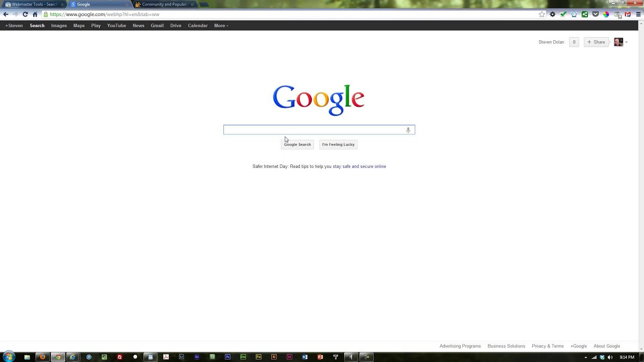Click the + Share button
Image resolution: width=644 pixels, height=362 pixels.
(596, 42)
